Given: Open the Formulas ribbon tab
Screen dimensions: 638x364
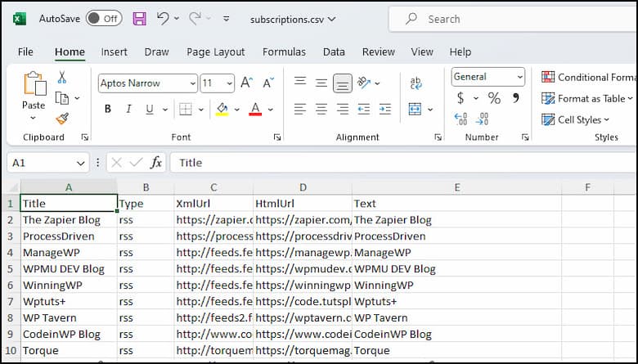Looking at the screenshot, I should point(284,52).
